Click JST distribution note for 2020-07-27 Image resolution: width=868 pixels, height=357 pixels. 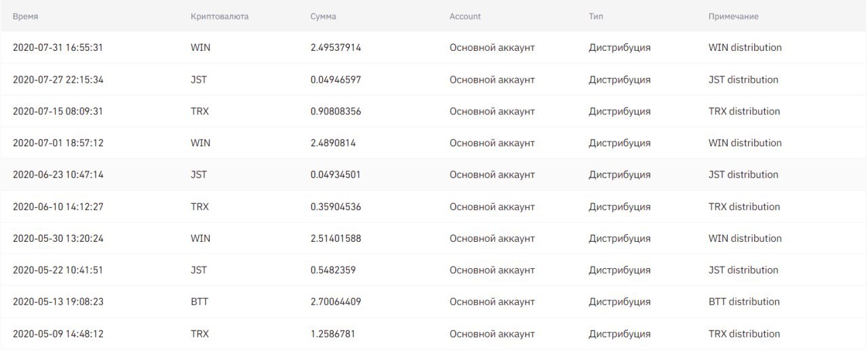[743, 80]
